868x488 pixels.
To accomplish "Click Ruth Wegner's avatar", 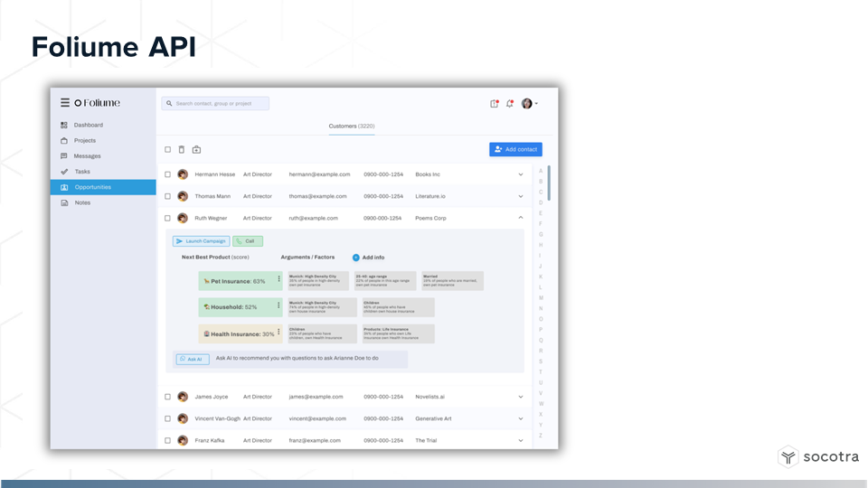I will pos(183,218).
